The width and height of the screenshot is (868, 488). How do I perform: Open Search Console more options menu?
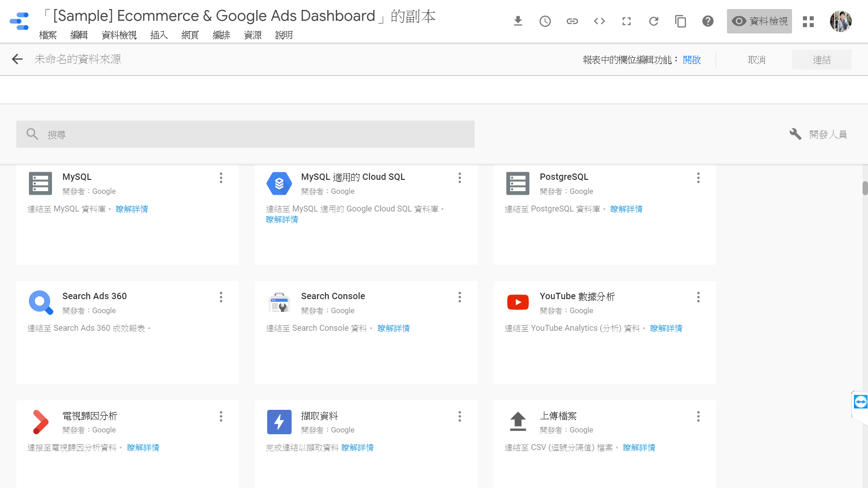click(460, 297)
